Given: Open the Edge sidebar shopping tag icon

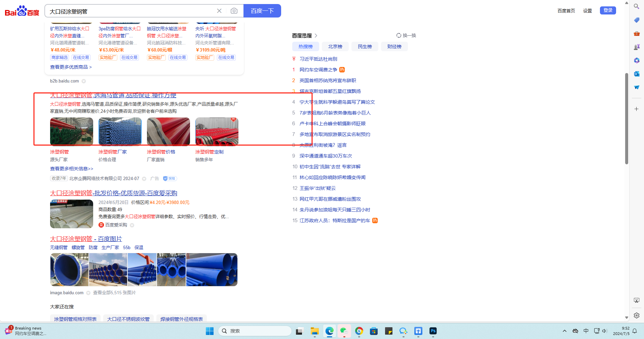Looking at the screenshot, I should coord(637,20).
